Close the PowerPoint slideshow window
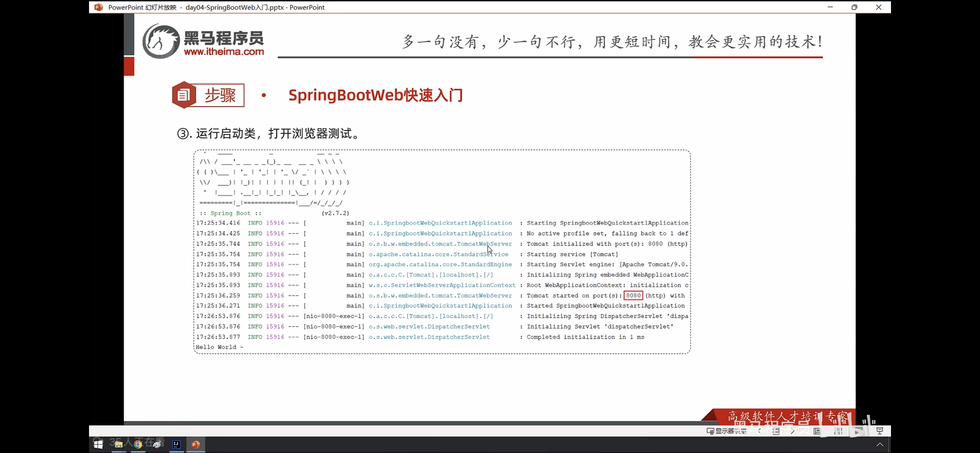Viewport: 980px width, 453px height. pos(879,7)
